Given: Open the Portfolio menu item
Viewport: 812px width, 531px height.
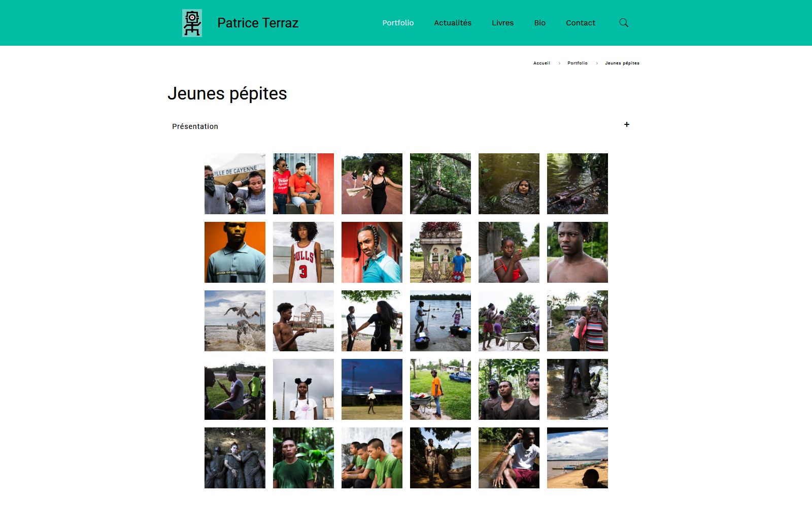Looking at the screenshot, I should pos(398,23).
